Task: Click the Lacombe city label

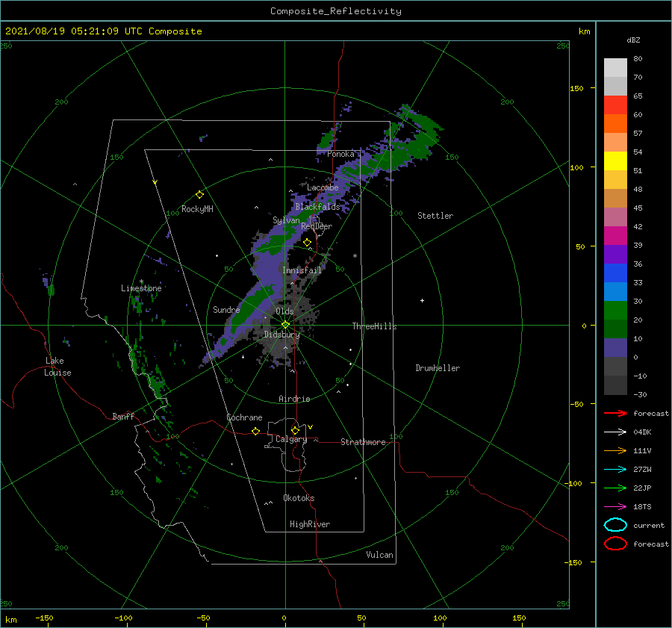Action: [x=323, y=187]
